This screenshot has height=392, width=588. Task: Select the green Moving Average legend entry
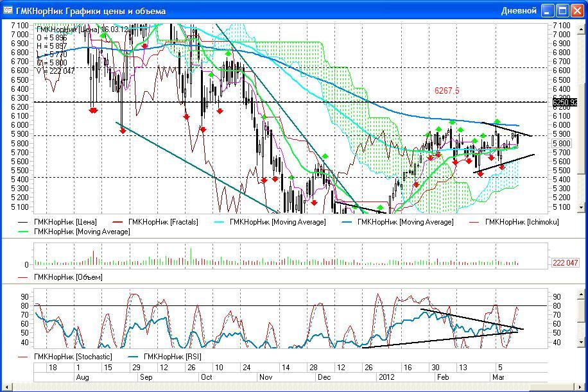pyautogui.click(x=74, y=232)
